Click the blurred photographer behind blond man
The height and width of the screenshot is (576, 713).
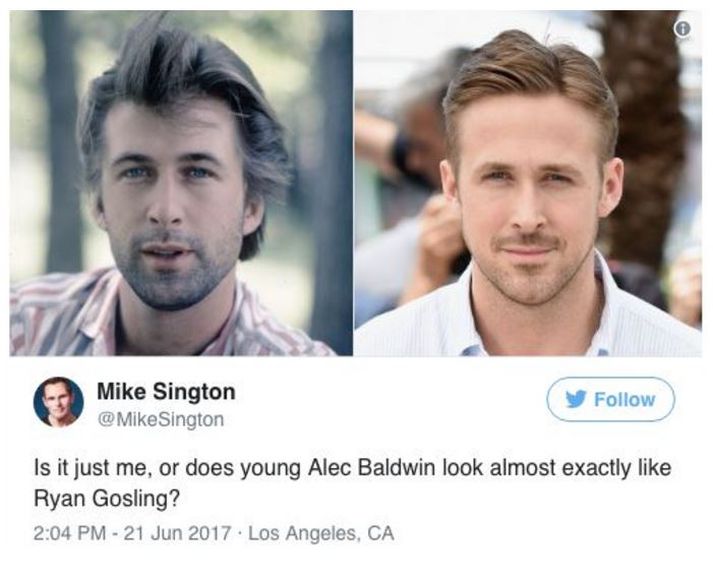(409, 182)
